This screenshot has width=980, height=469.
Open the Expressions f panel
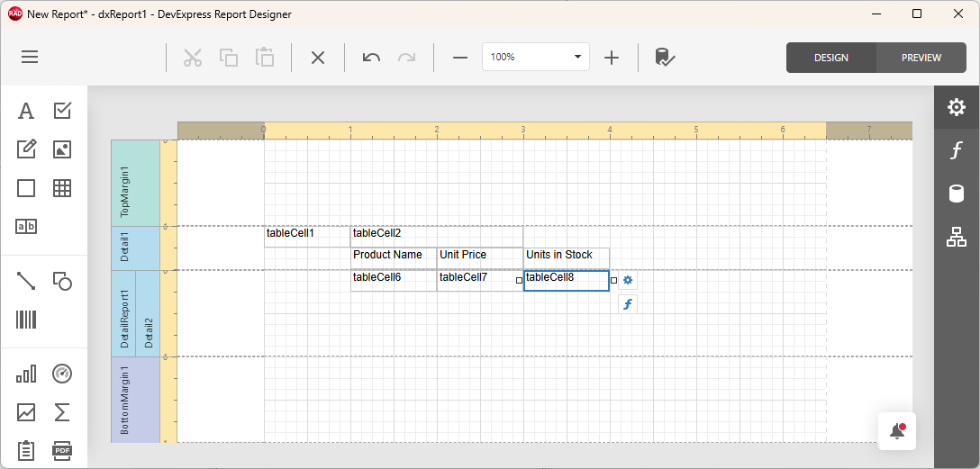tap(957, 150)
